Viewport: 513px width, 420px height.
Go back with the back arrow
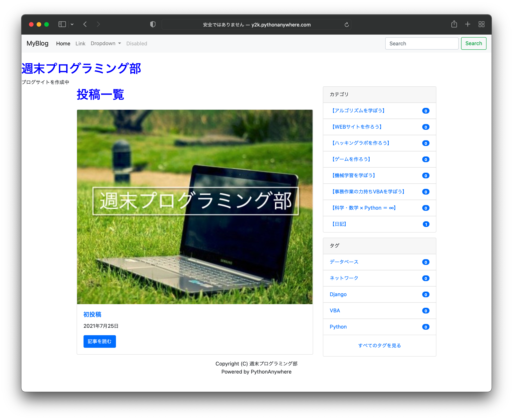pyautogui.click(x=85, y=24)
